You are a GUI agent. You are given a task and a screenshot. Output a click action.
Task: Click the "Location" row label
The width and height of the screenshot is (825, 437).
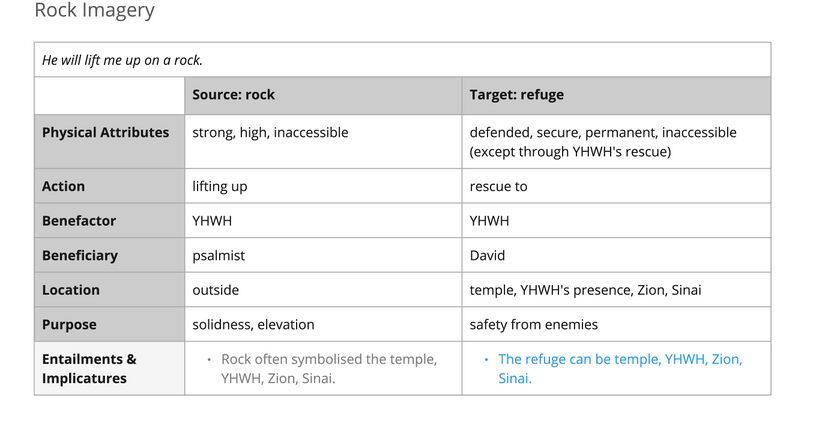[71, 290]
